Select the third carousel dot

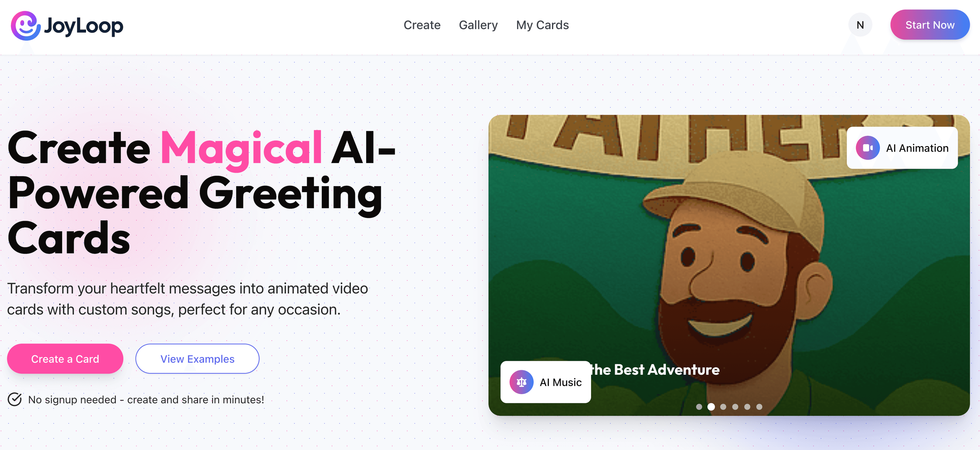tap(723, 407)
